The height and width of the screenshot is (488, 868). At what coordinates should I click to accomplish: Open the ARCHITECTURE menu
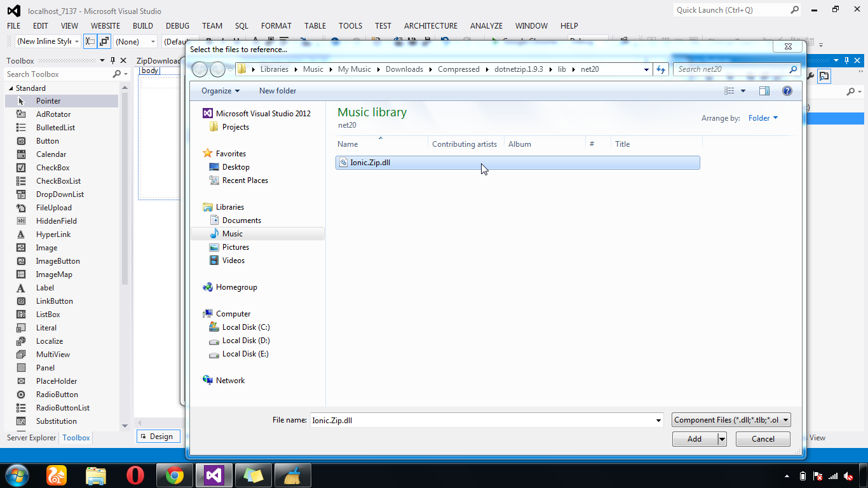click(x=431, y=26)
